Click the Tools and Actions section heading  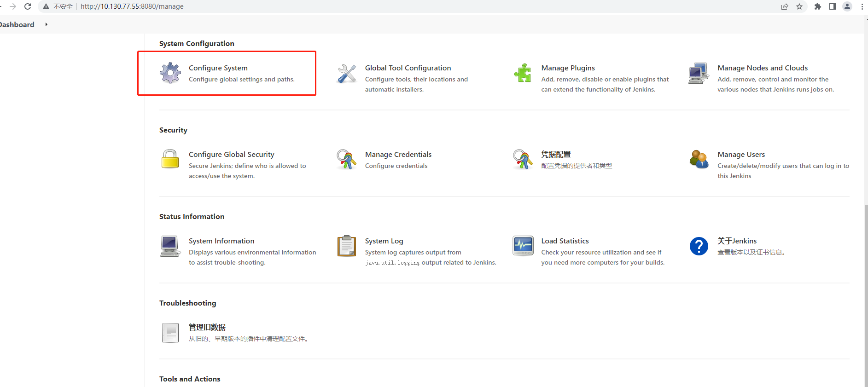190,379
